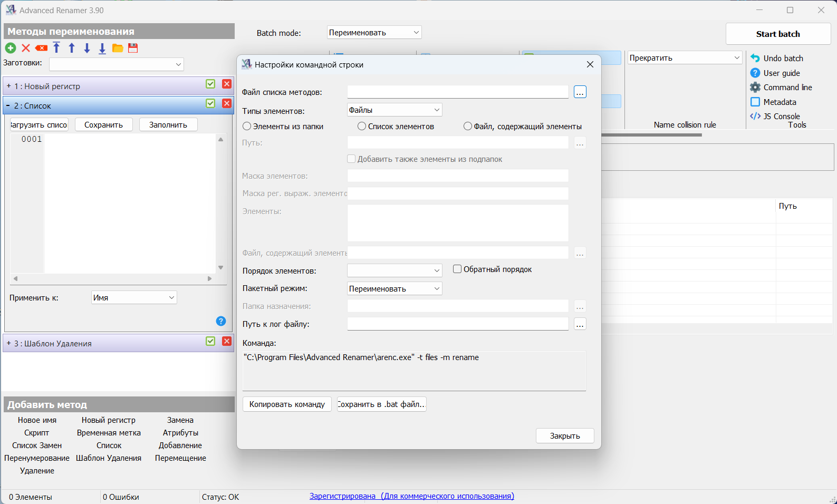This screenshot has height=504, width=837.
Task: Save methods with floppy disk icon
Action: point(133,48)
